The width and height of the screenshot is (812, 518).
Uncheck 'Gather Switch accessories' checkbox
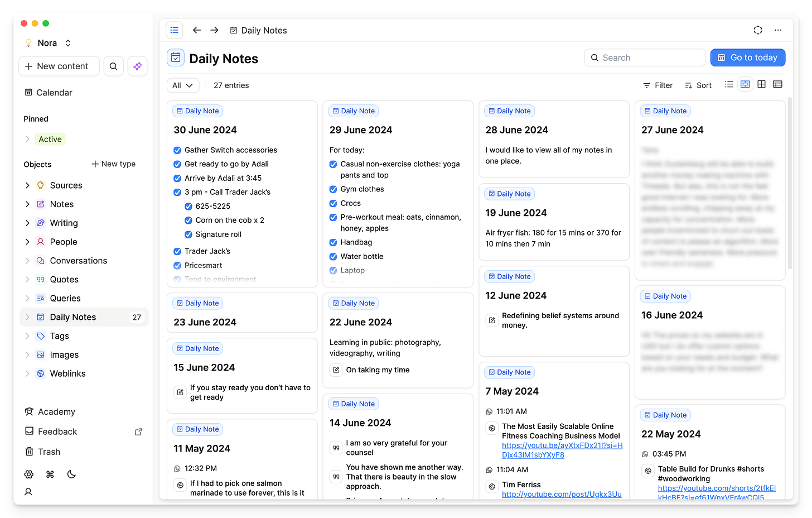[177, 150]
